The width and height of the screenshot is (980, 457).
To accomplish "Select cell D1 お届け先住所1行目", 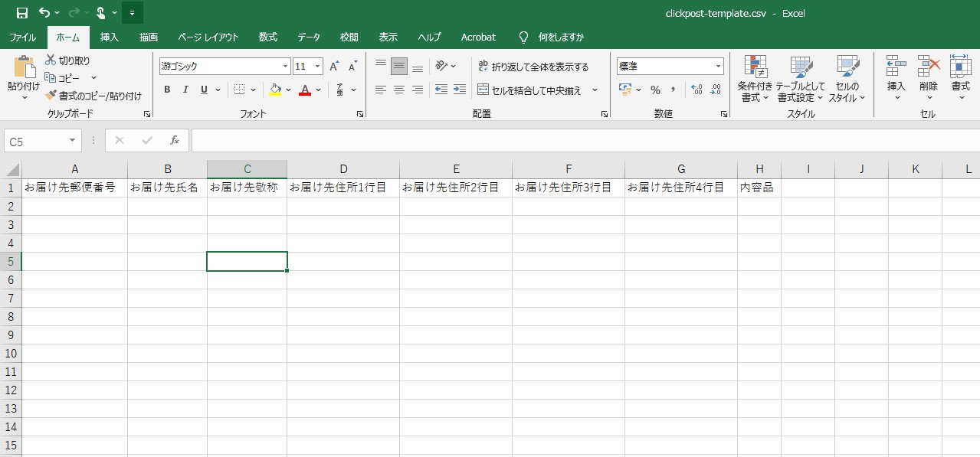I will pos(343,188).
